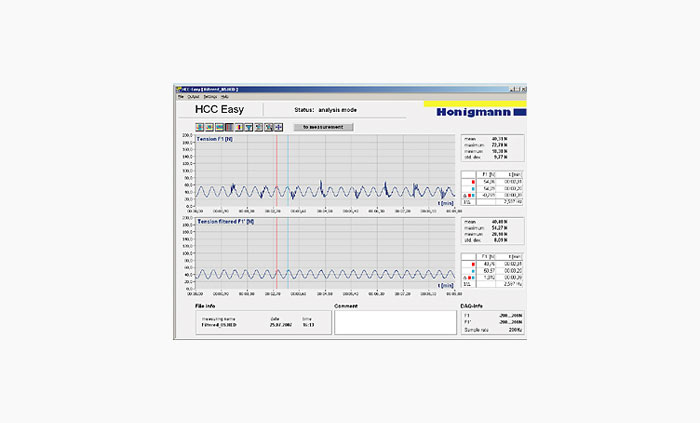Click the funnel-shaped filter toolbar icon

pos(249,127)
